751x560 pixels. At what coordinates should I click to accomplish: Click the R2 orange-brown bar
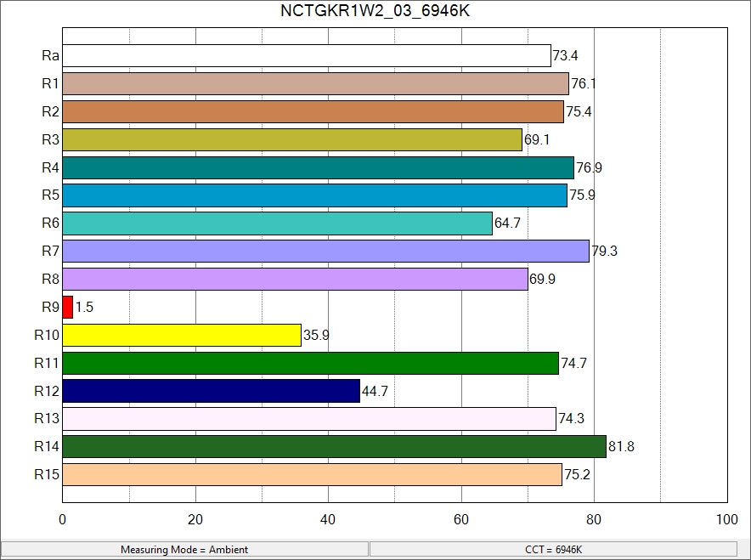pyautogui.click(x=313, y=112)
